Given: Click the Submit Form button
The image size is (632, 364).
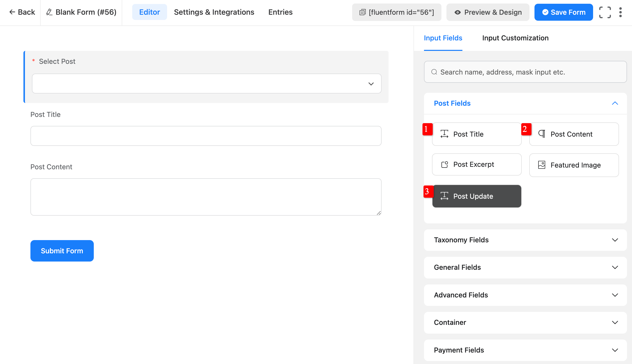Looking at the screenshot, I should click(62, 251).
